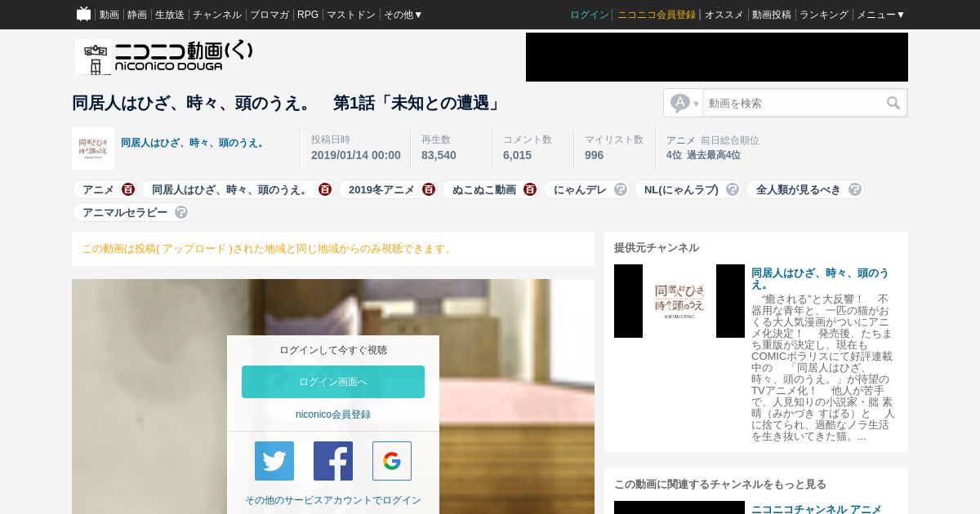
Task: Click the 996 mylist count value
Action: [x=594, y=155]
